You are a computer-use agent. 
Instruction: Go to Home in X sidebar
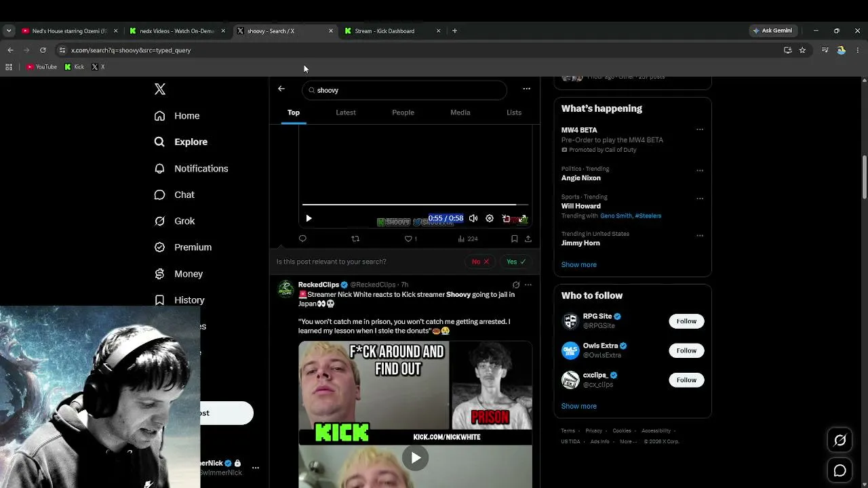(177, 116)
